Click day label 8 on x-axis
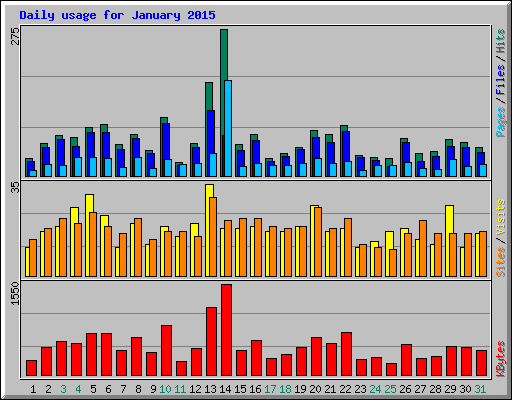This screenshot has width=512, height=400. click(138, 389)
